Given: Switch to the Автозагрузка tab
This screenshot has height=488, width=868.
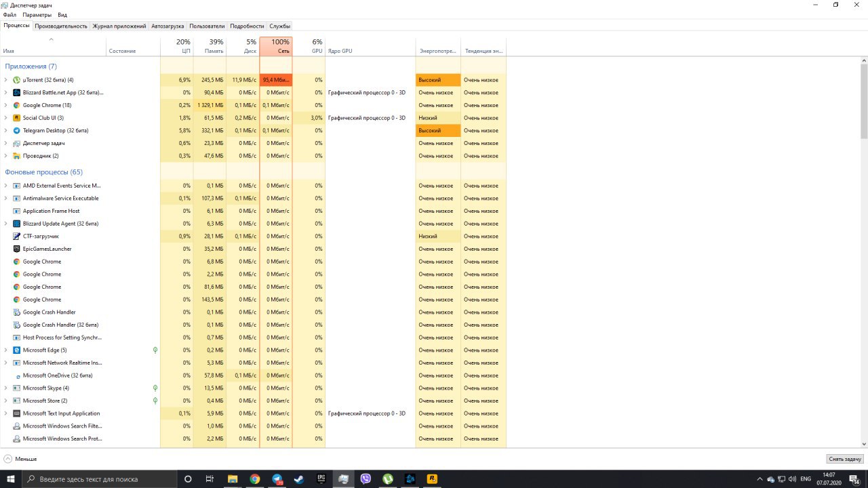Looking at the screenshot, I should point(167,26).
